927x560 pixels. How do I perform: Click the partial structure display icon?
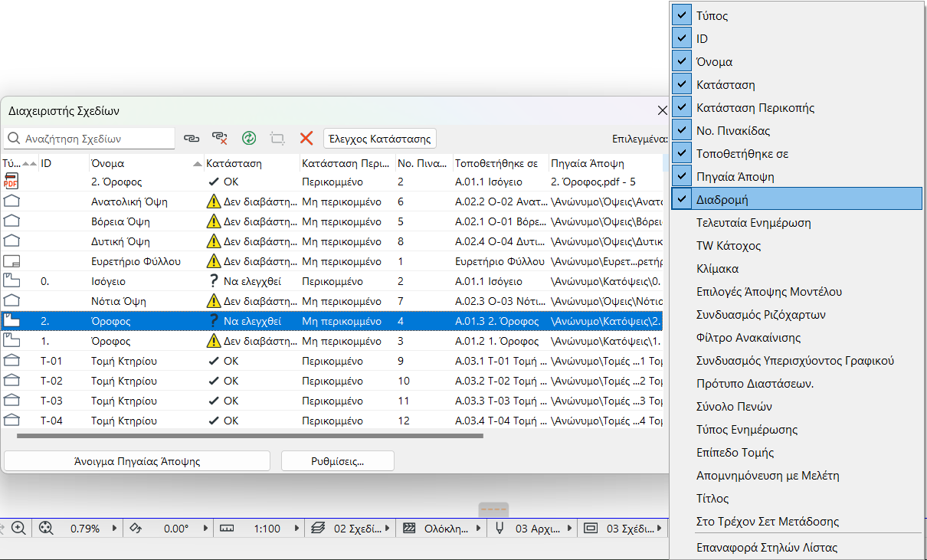409,528
